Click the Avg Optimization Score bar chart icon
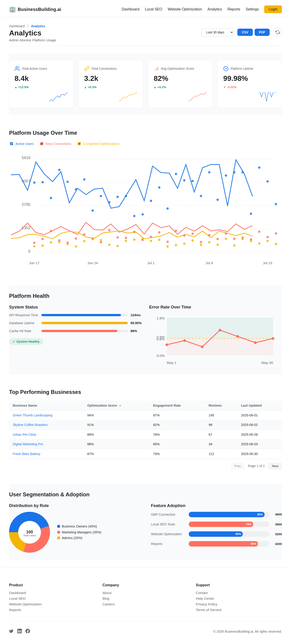Screen dimensions: 291x644 tap(156, 69)
